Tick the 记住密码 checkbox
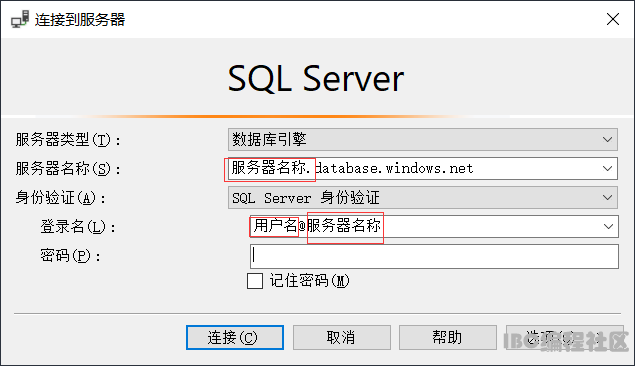The width and height of the screenshot is (635, 366). coord(255,281)
